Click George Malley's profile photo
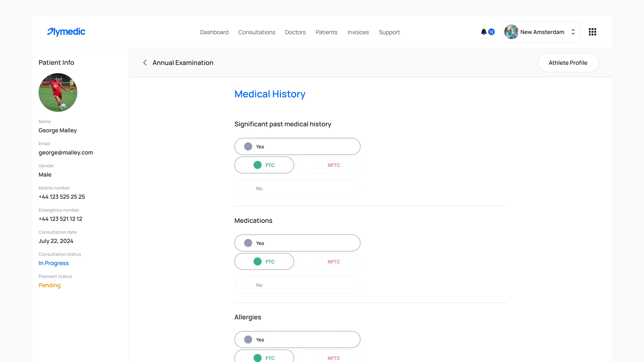This screenshot has width=644, height=362. pos(58,93)
